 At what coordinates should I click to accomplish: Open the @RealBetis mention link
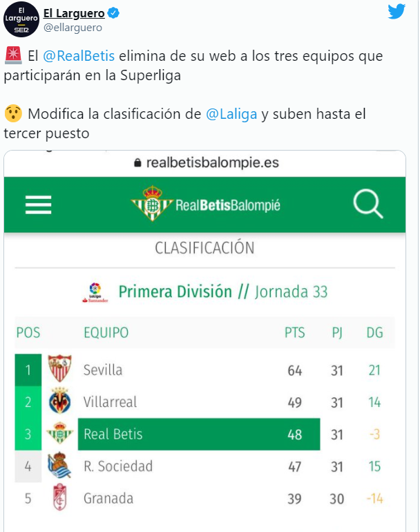pyautogui.click(x=79, y=56)
